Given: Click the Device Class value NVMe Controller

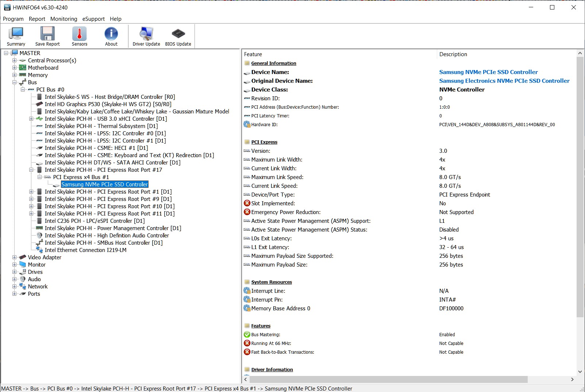Looking at the screenshot, I should coord(462,90).
